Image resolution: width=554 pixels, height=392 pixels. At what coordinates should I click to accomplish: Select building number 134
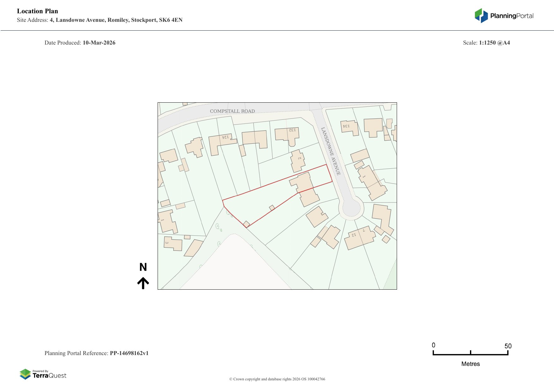pos(350,127)
